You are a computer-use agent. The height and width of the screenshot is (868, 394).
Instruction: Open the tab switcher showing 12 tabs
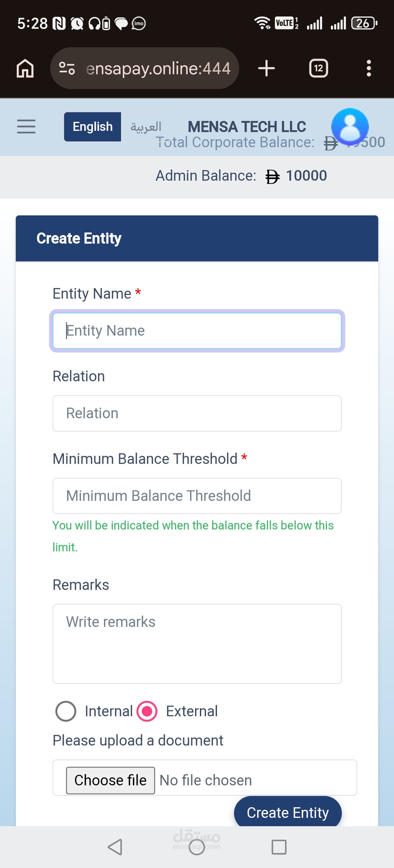coord(318,68)
